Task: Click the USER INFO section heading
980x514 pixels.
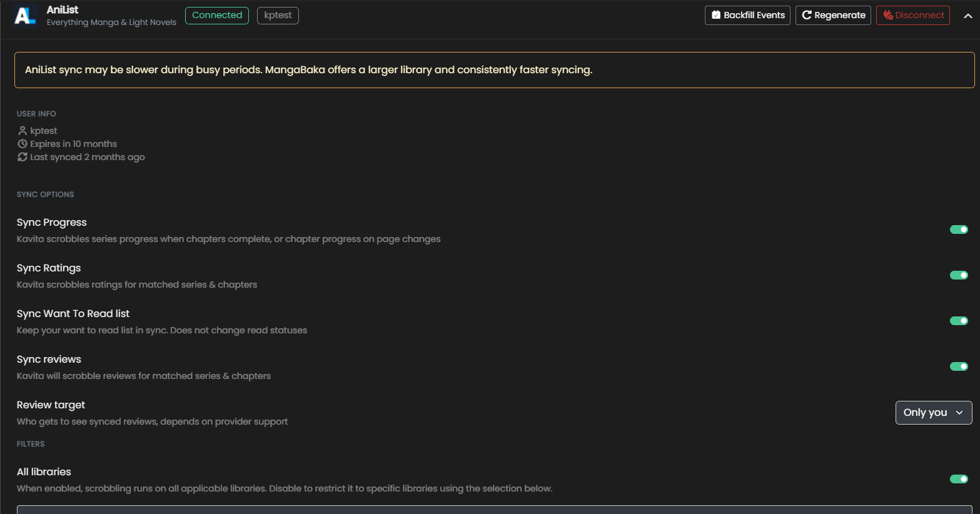Action: pos(36,114)
